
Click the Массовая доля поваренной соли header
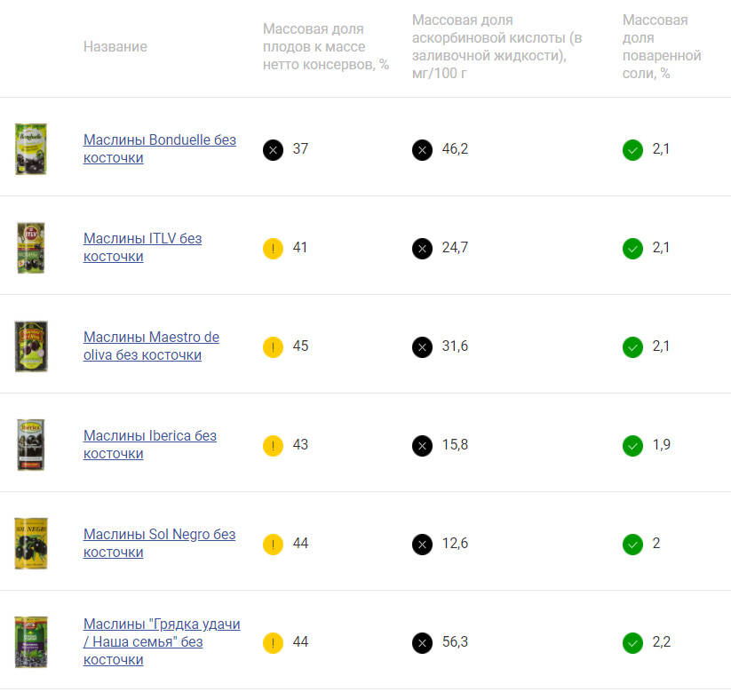662,46
